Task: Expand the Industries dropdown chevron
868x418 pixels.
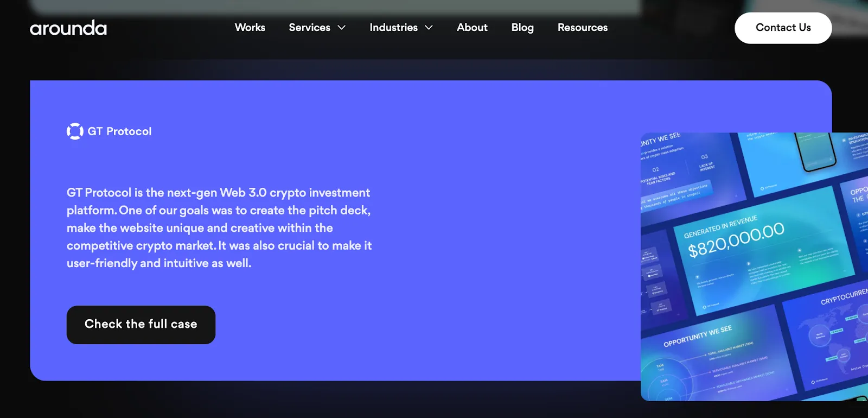Action: click(x=429, y=28)
